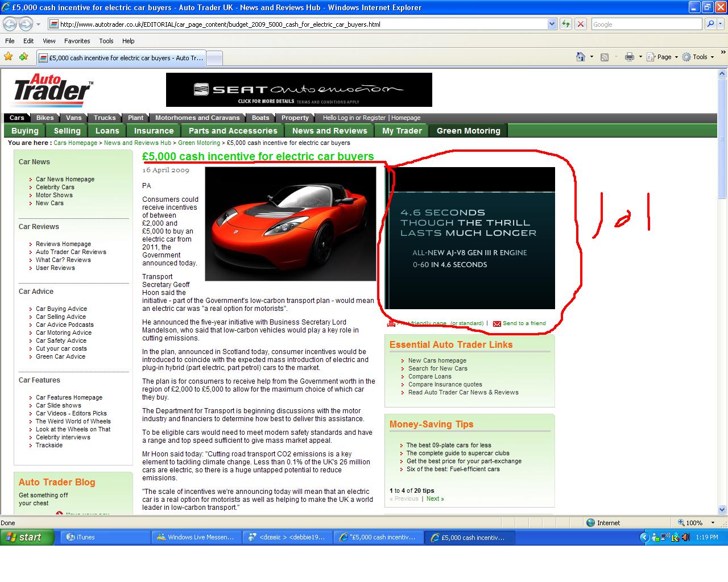Click the Send to a friend envelope icon

[x=497, y=323]
